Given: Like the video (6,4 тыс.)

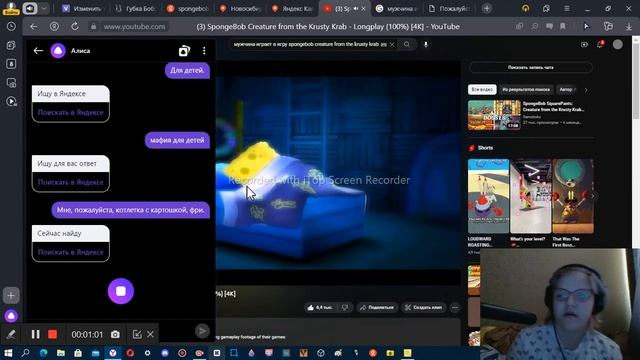Looking at the screenshot, I should pyautogui.click(x=321, y=307).
